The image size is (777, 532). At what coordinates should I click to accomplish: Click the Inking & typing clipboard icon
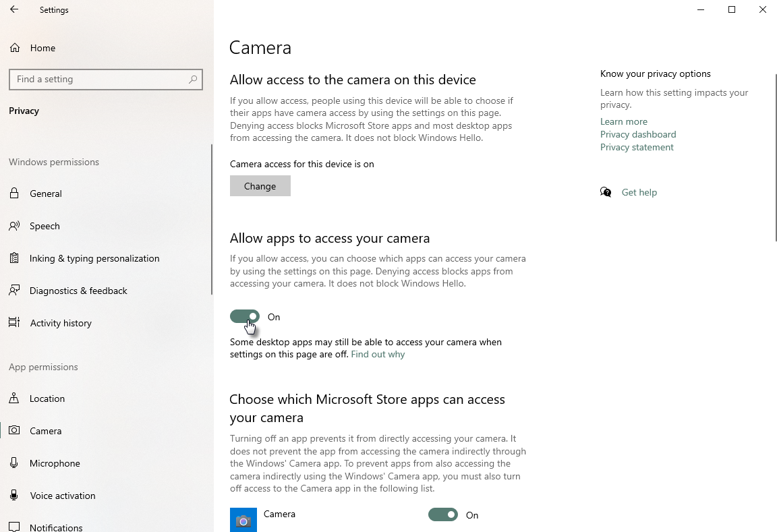(x=14, y=258)
